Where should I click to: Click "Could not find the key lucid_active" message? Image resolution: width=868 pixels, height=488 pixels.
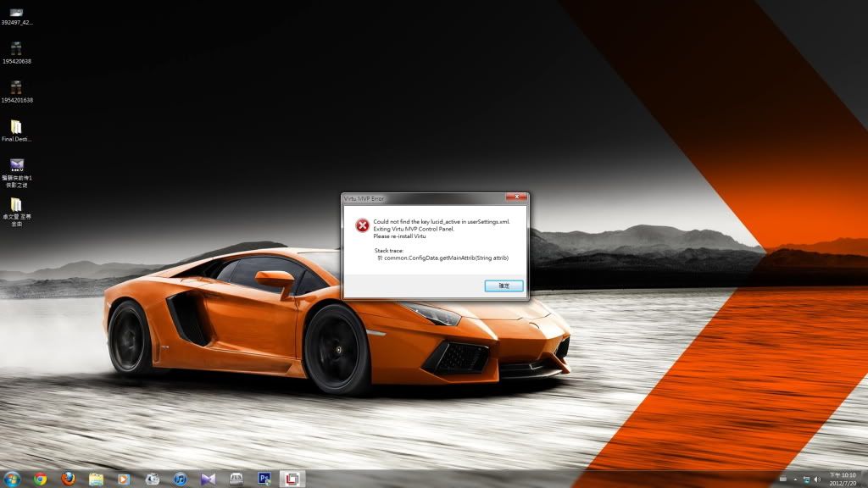pyautogui.click(x=442, y=222)
